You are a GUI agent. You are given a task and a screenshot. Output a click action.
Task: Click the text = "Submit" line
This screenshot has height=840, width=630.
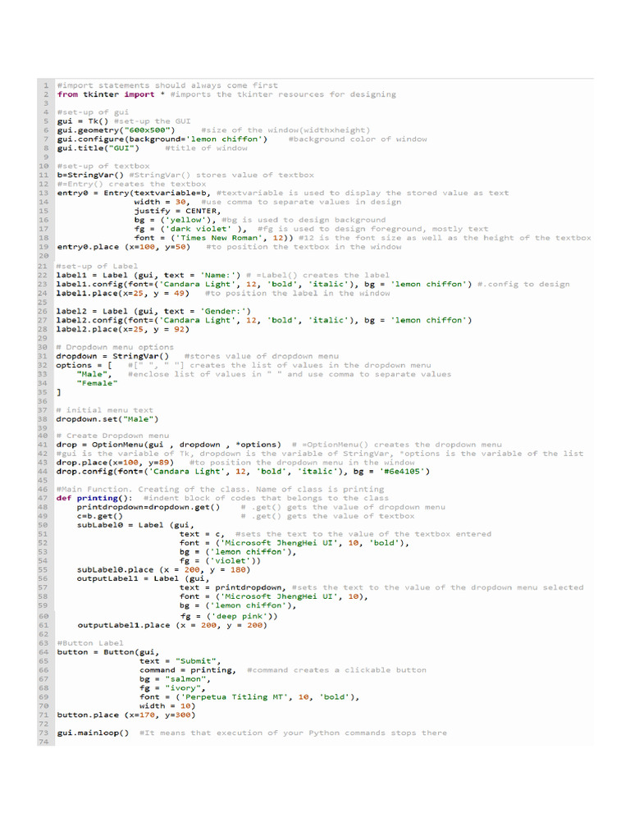[180, 661]
